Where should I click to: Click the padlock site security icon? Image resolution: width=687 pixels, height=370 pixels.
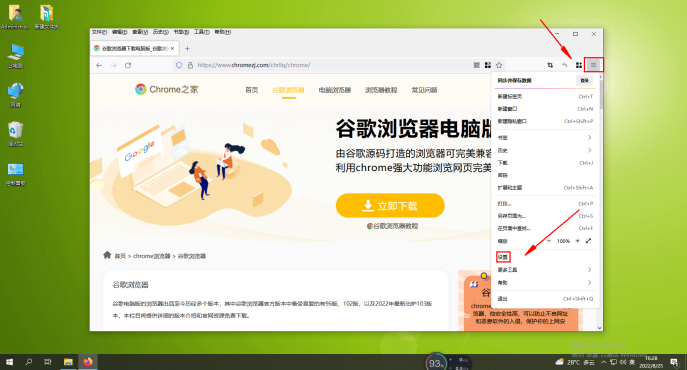(x=190, y=65)
